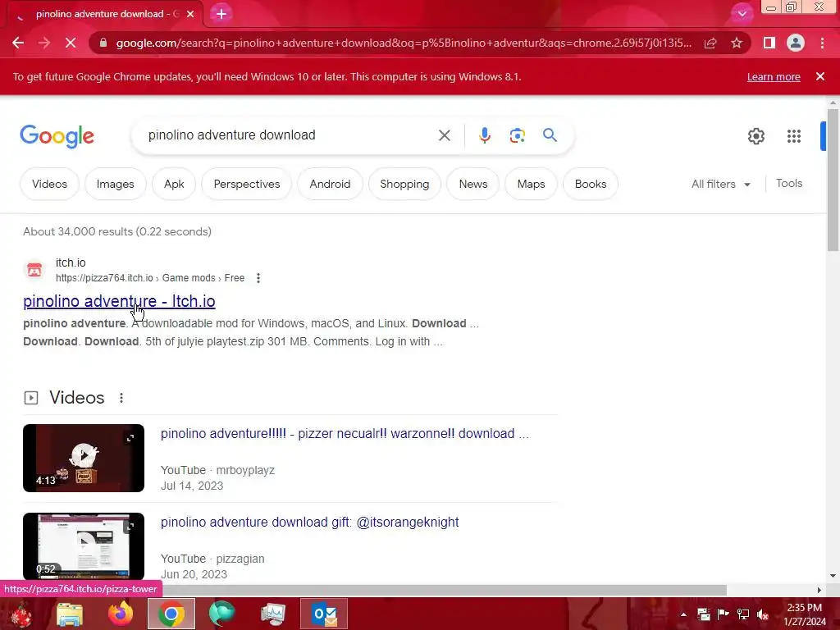Open the Google apps grid
Viewport: 840px width, 630px height.
[x=794, y=136]
